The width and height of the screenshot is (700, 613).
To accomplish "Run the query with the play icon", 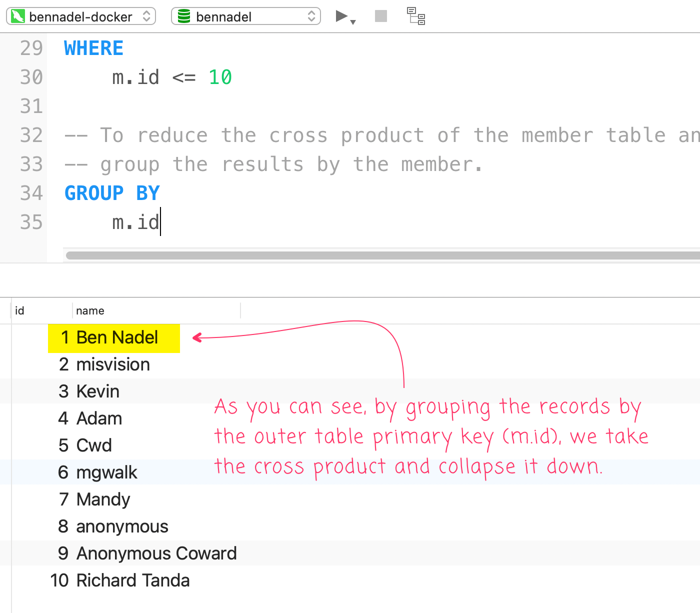I will pos(341,15).
